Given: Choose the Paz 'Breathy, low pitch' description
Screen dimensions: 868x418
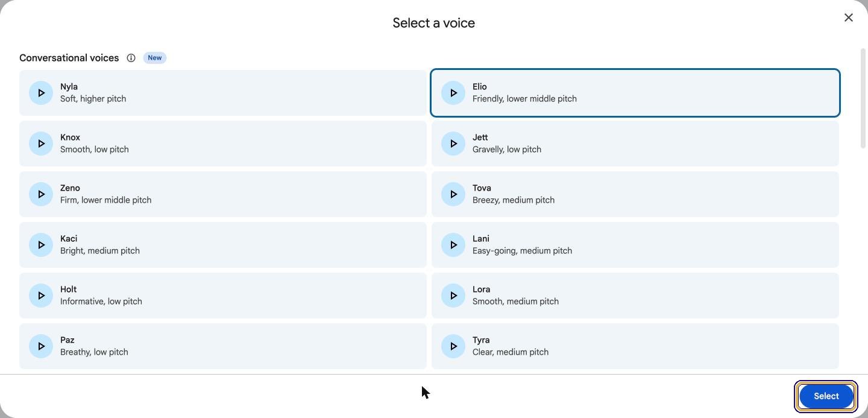Looking at the screenshot, I should 94,352.
